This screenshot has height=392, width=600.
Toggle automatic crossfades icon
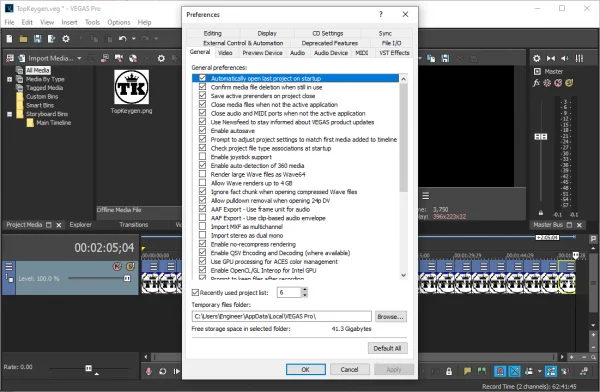tap(515, 371)
